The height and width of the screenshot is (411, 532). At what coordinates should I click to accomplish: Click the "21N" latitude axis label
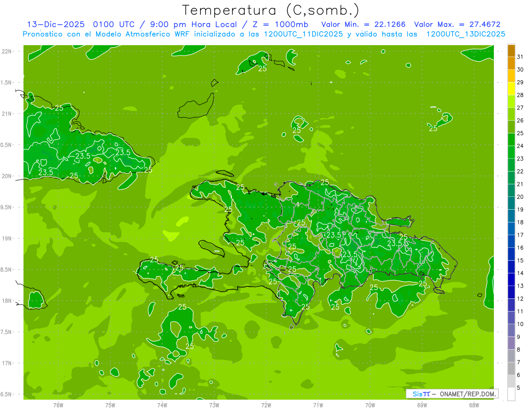tap(7, 114)
